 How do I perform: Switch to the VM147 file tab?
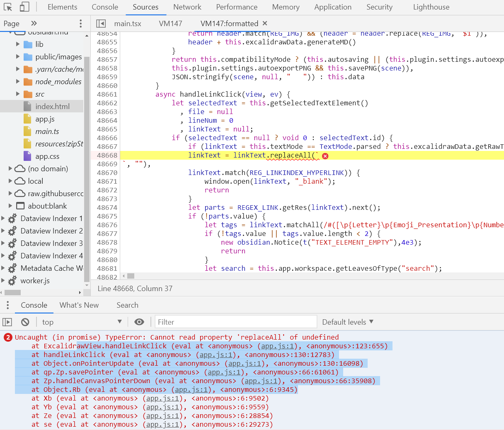point(170,24)
